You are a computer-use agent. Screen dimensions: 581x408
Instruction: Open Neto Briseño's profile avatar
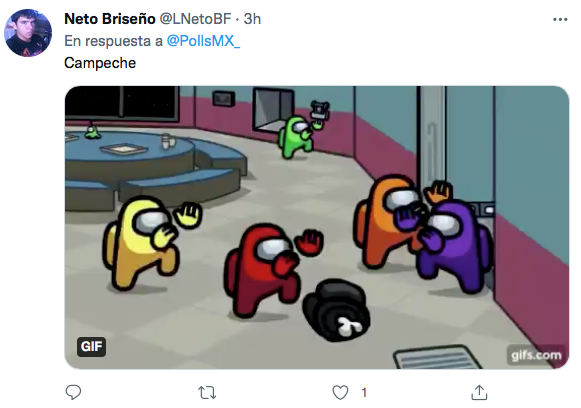click(x=28, y=33)
